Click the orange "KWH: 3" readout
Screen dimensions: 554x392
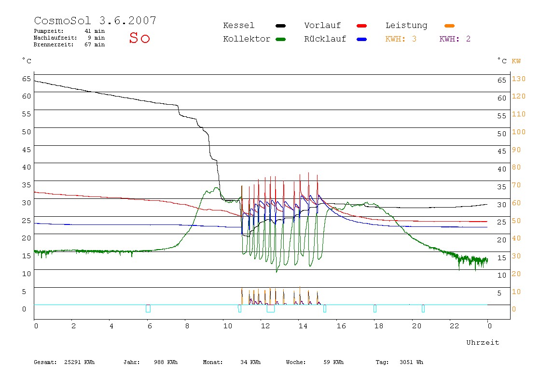pyautogui.click(x=401, y=39)
